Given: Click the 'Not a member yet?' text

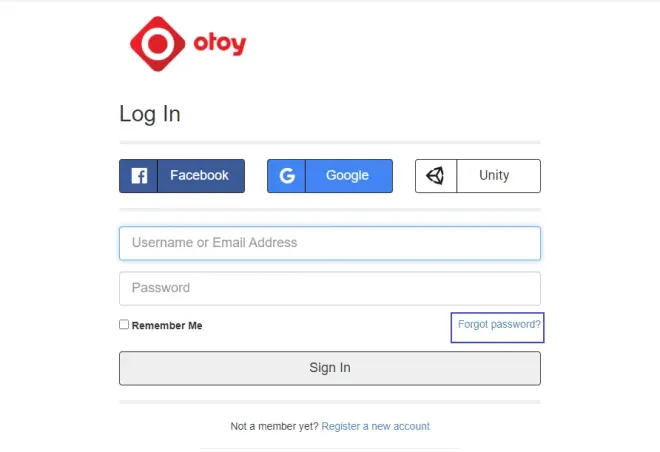Looking at the screenshot, I should [x=274, y=426].
